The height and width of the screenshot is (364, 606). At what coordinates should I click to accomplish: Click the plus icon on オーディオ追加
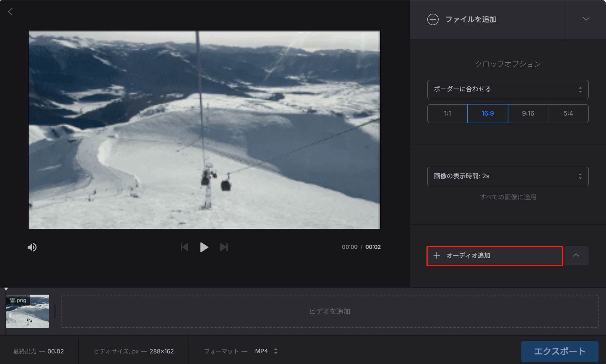coord(437,255)
